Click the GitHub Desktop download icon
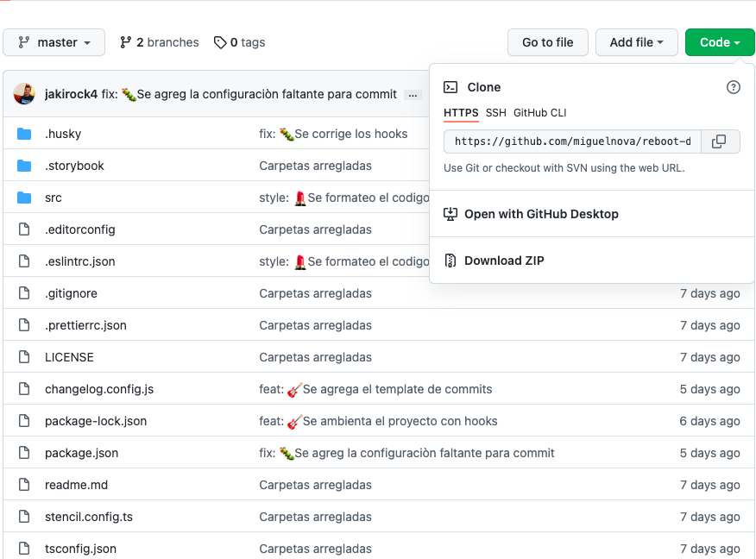This screenshot has height=559, width=756. pyautogui.click(x=450, y=214)
